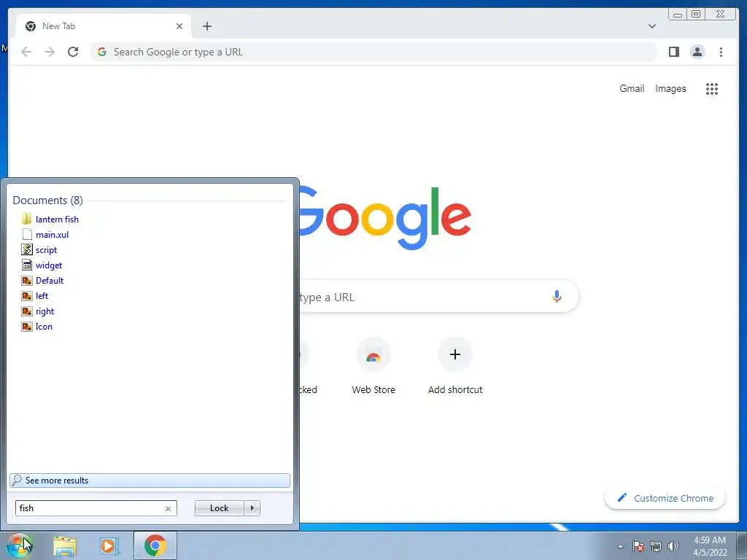Click the Google logo
Image resolution: width=747 pixels, height=560 pixels.
click(385, 218)
